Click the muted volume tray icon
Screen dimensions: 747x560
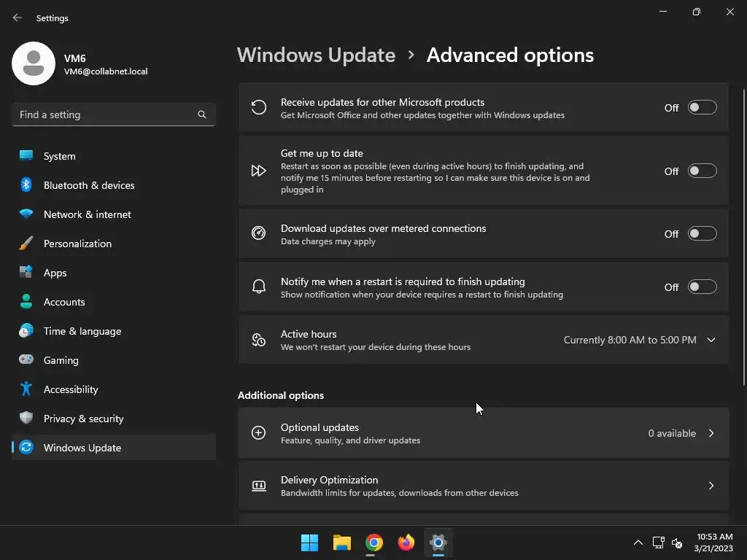(677, 542)
